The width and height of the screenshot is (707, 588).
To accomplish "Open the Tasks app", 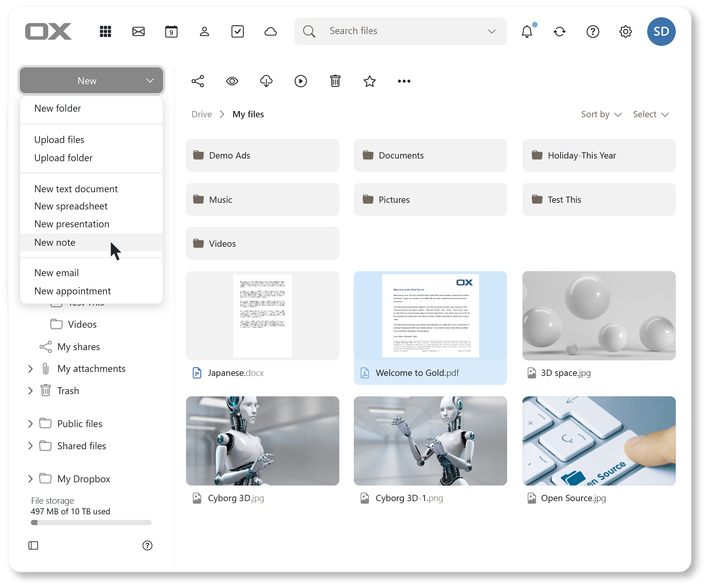I will click(x=237, y=31).
